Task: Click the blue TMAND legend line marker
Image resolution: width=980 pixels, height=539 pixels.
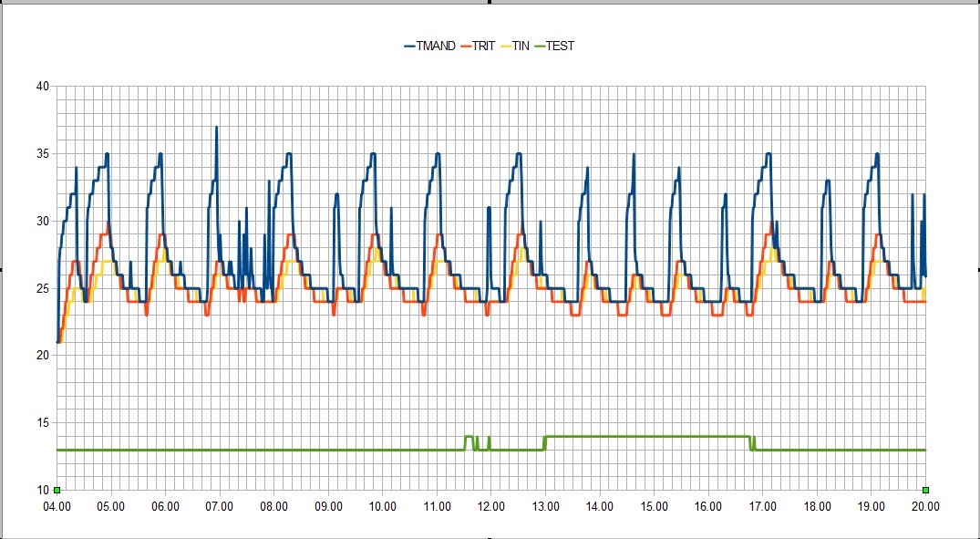Action: (x=409, y=46)
